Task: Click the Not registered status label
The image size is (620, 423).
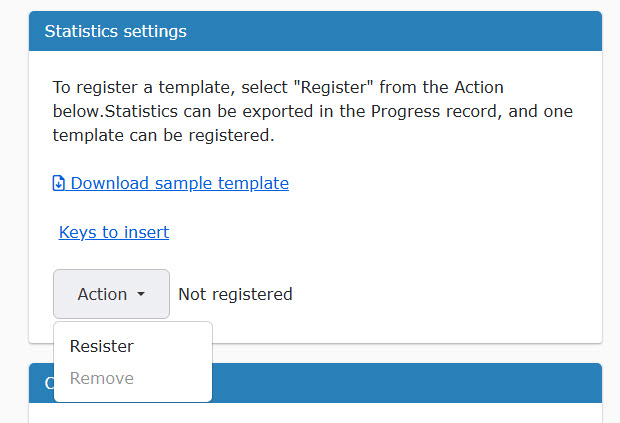Action: coord(235,295)
